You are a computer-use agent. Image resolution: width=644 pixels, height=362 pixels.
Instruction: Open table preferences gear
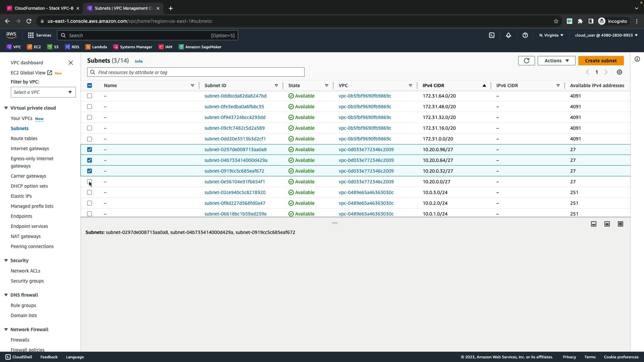620,72
